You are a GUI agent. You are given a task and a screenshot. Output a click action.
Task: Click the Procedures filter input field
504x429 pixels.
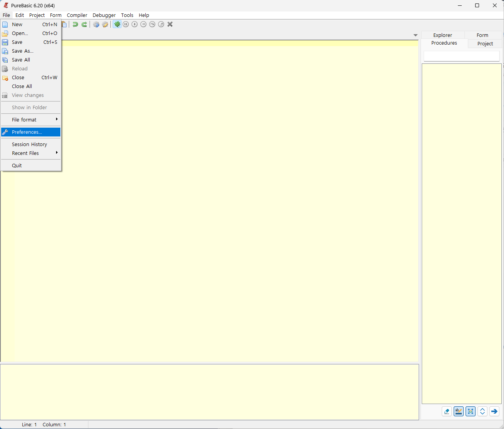point(462,56)
